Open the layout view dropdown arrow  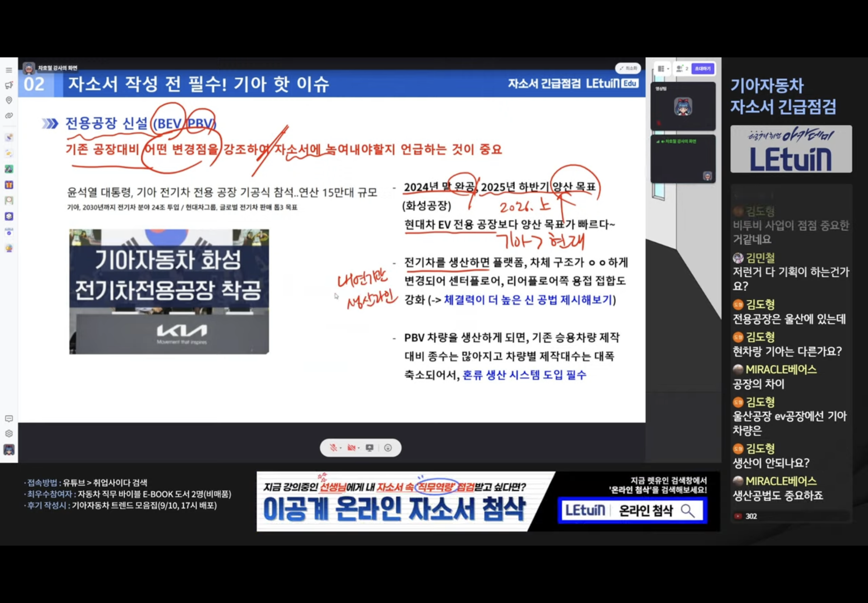(x=668, y=69)
